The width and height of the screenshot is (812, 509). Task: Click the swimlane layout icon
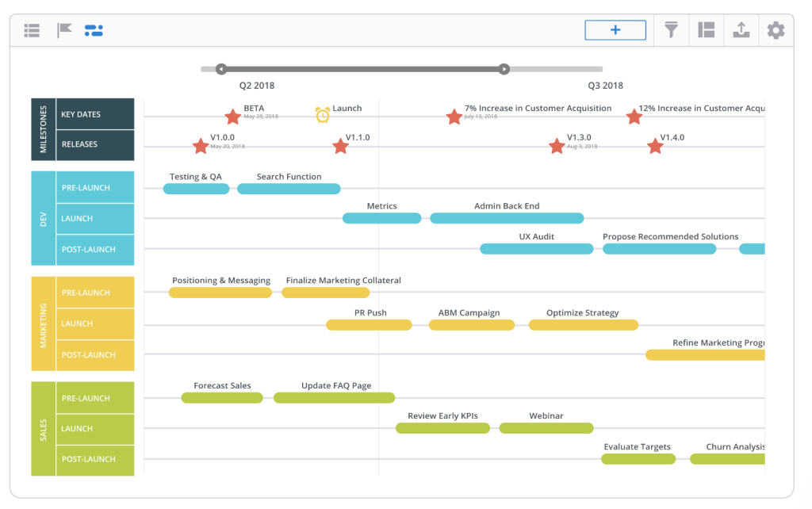point(706,30)
